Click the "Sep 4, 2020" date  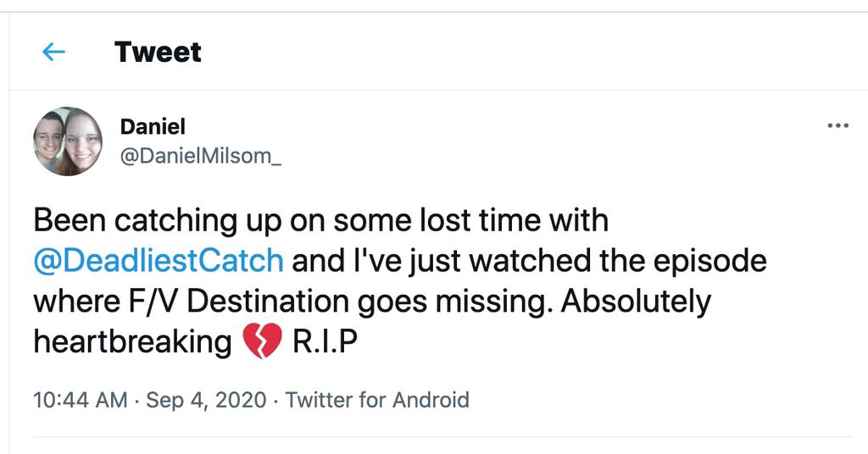pyautogui.click(x=206, y=400)
